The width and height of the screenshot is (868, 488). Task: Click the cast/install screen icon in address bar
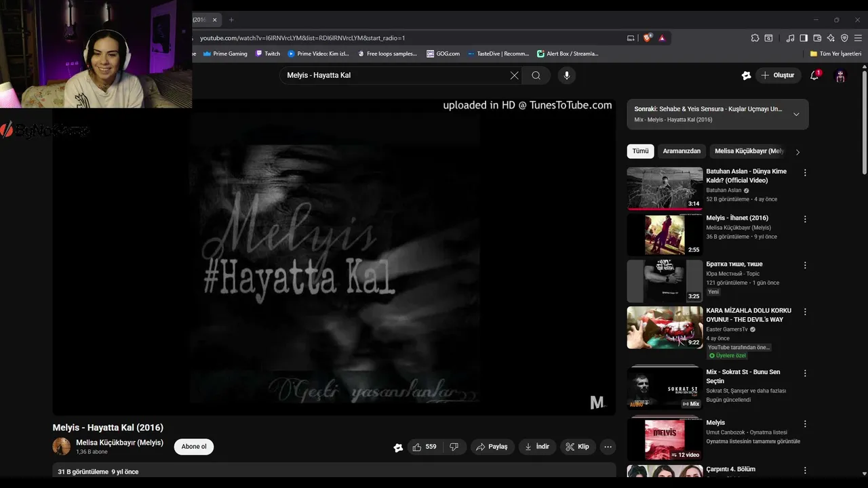pyautogui.click(x=631, y=38)
